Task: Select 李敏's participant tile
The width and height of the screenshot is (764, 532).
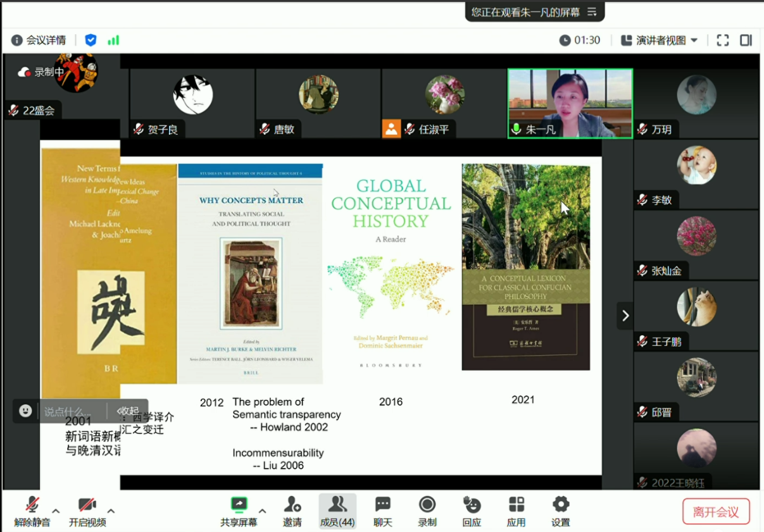Action: tap(696, 174)
